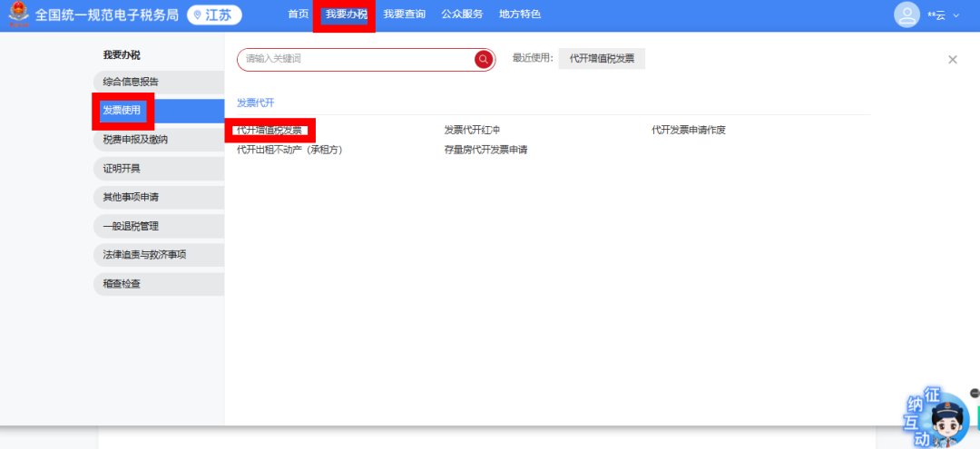Open 我要查询 menu
980x449 pixels.
tap(404, 15)
